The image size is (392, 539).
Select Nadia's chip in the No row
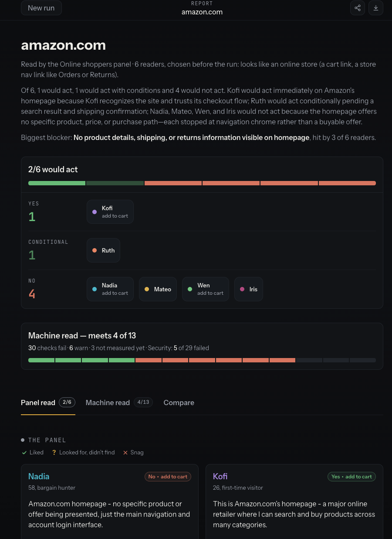coord(110,289)
